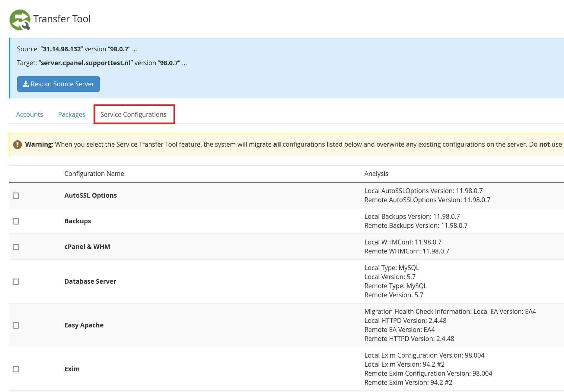
Task: Click the Backups row name
Action: pos(78,221)
